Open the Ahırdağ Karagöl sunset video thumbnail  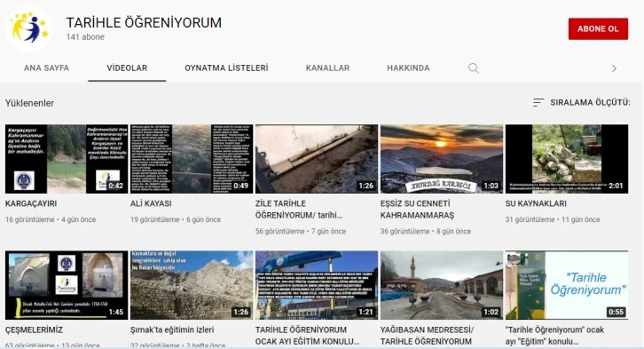click(x=442, y=159)
